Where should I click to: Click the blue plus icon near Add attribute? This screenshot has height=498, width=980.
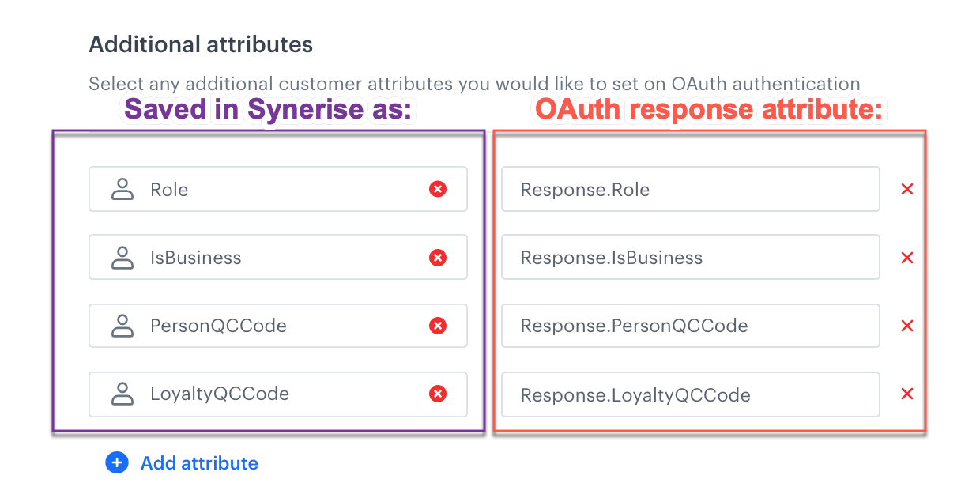click(x=116, y=462)
